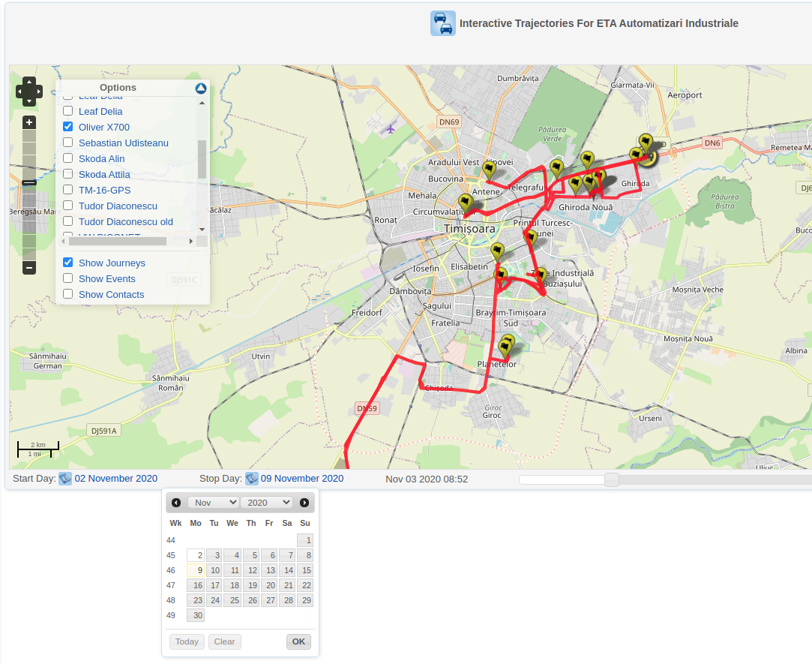
Task: Open the Start Day calendar icon
Action: tap(65, 479)
